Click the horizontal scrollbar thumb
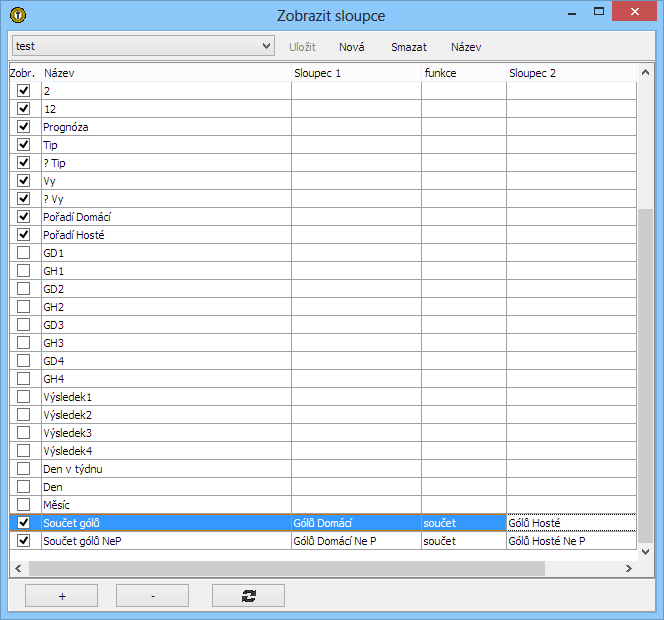This screenshot has height=620, width=664. 287,568
